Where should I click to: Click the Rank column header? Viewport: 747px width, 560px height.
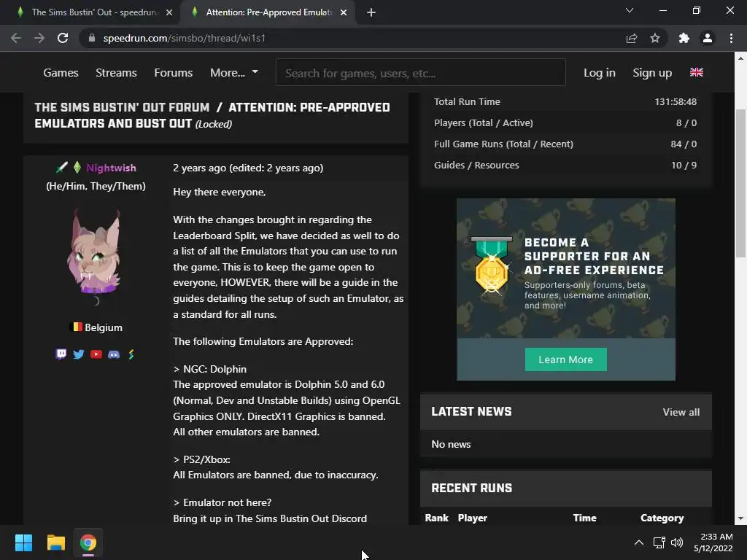pos(436,518)
